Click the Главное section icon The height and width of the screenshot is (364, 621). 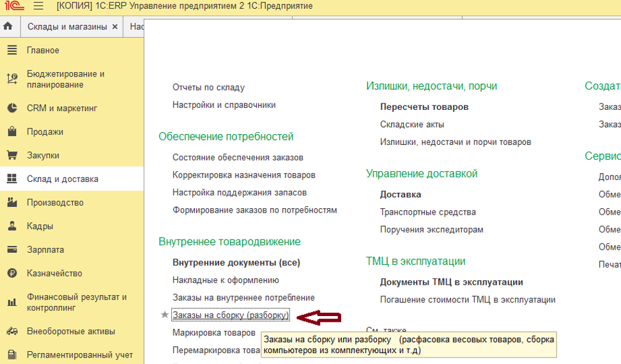[12, 50]
